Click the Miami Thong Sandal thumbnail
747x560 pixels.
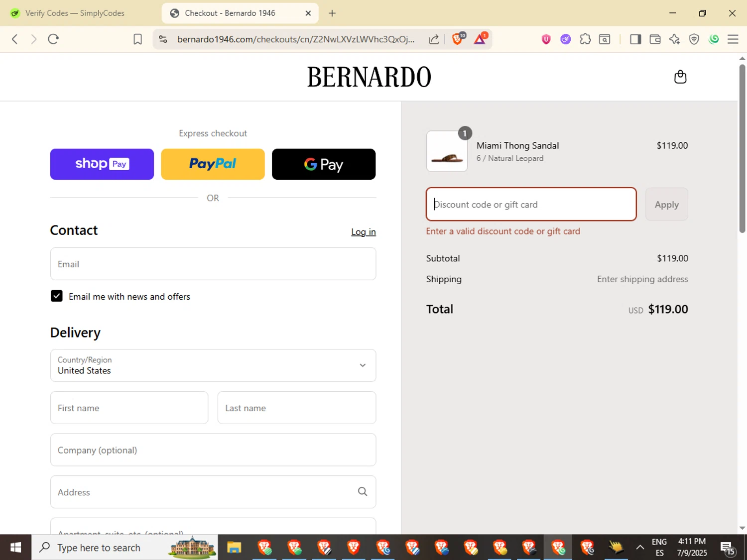[447, 151]
